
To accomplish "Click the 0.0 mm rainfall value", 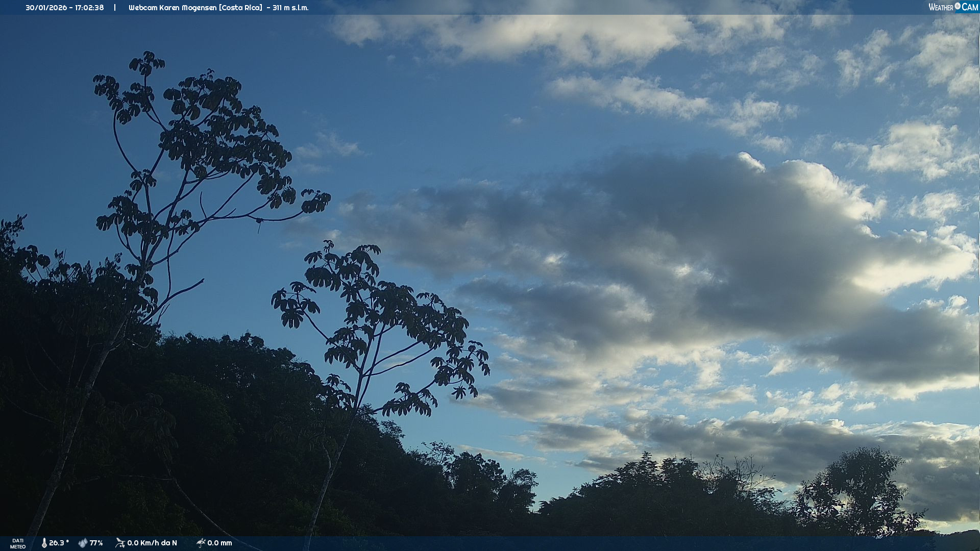I will [x=219, y=543].
